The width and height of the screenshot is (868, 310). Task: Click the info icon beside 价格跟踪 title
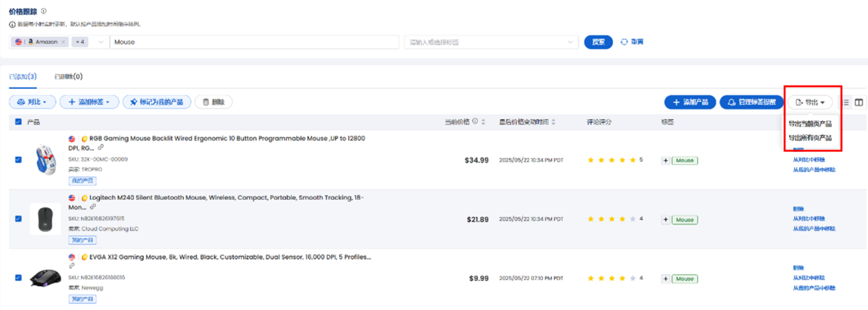pyautogui.click(x=44, y=12)
